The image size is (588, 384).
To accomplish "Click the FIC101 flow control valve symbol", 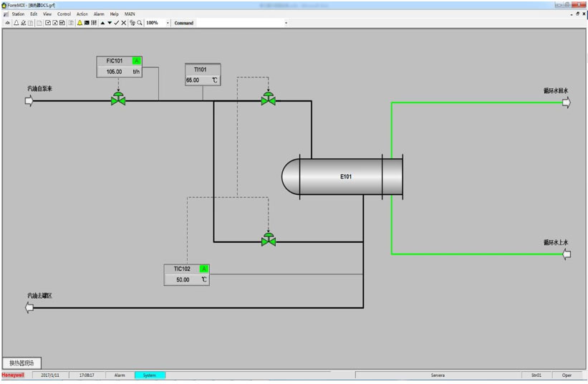I will click(118, 99).
